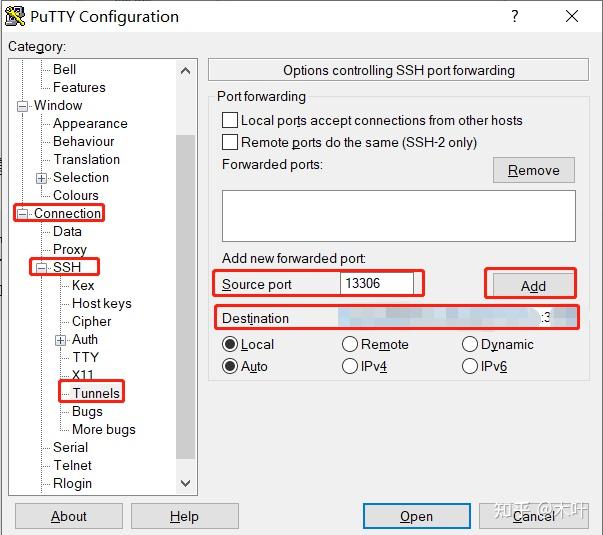Click the PuTTY icon in title bar
Screen dimensions: 603x535
tap(15, 16)
